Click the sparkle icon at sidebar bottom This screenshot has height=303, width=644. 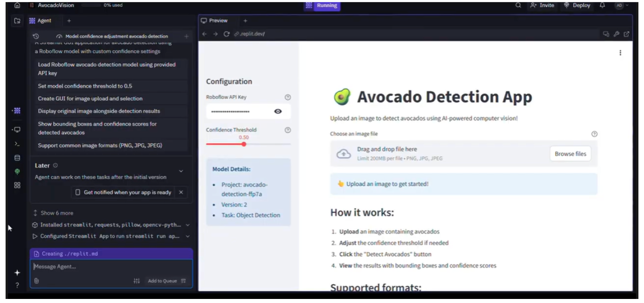pos(17,273)
